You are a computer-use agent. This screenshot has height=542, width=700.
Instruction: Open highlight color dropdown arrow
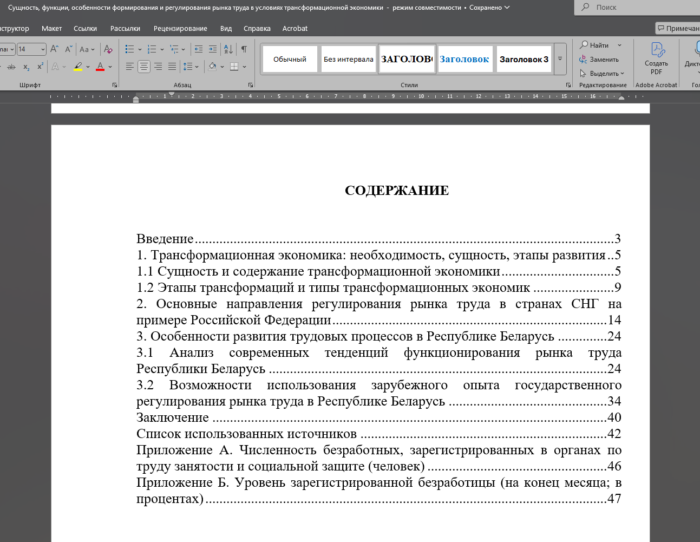click(88, 67)
